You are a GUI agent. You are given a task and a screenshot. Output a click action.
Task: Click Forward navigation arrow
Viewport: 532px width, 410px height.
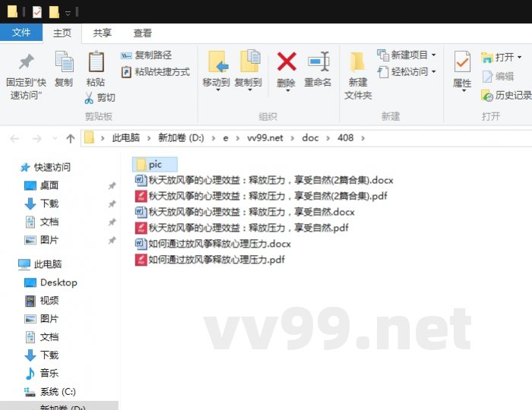coord(36,138)
